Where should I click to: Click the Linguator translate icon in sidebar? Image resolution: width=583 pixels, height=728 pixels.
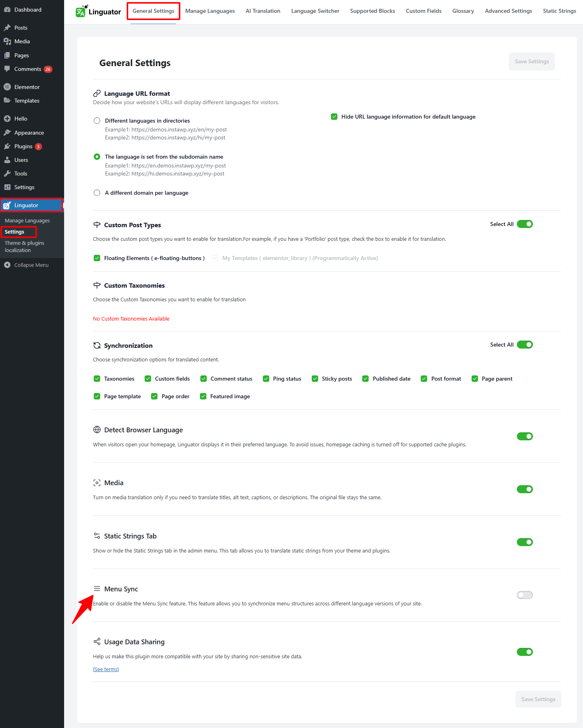coord(7,205)
